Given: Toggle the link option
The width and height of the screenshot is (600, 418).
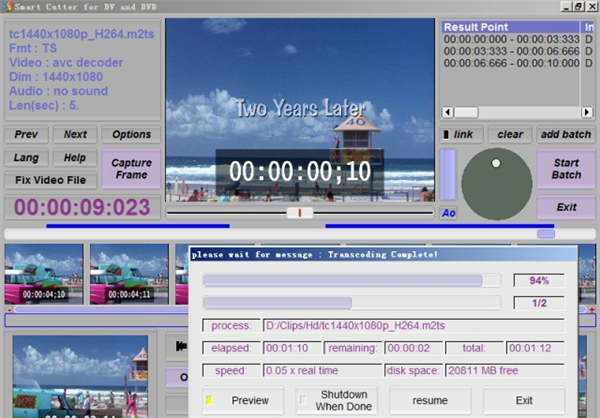Looking at the screenshot, I should point(459,134).
